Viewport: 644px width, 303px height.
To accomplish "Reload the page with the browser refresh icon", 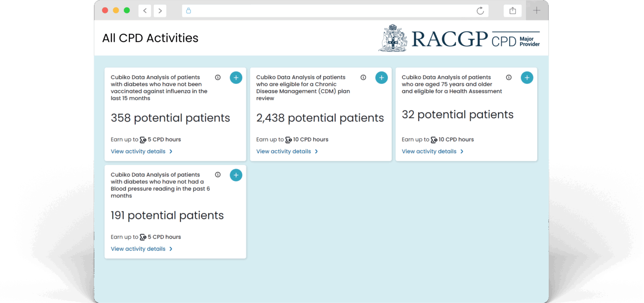I will pyautogui.click(x=480, y=11).
